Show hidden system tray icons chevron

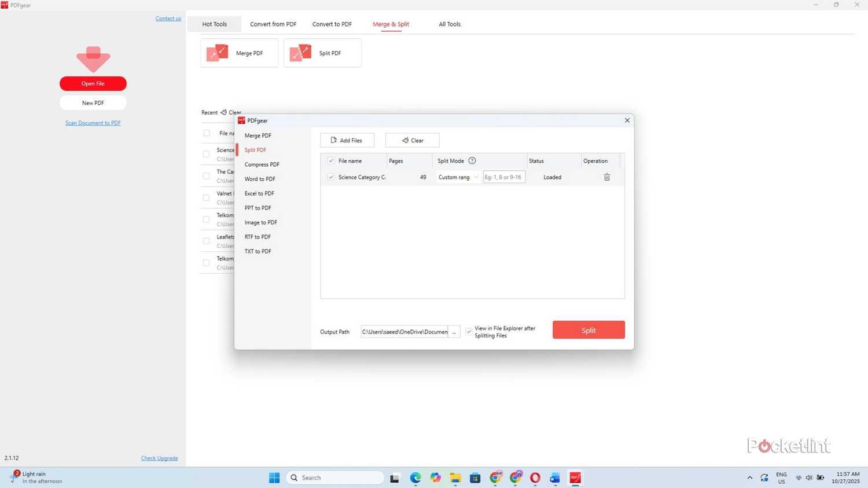pos(749,478)
